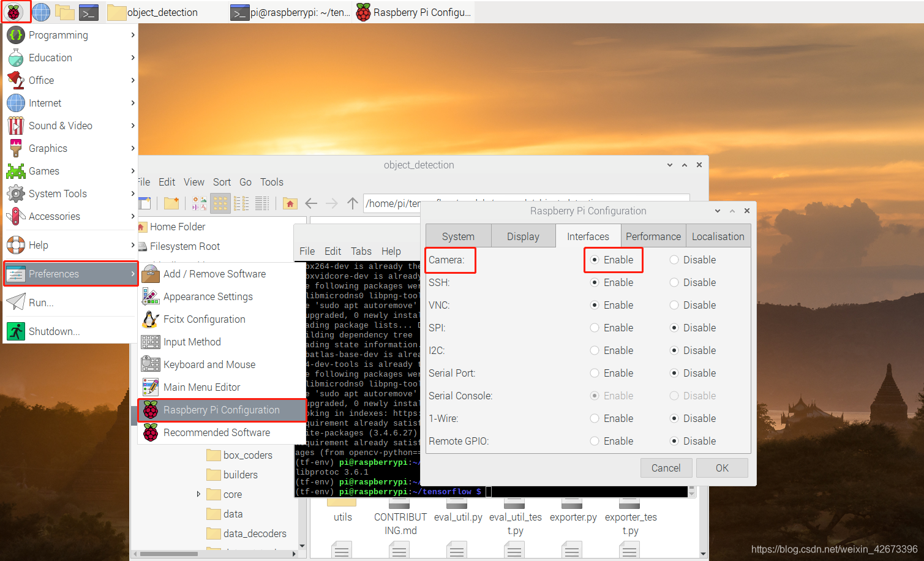
Task: Create a new folder in file manager toolbar
Action: [171, 203]
